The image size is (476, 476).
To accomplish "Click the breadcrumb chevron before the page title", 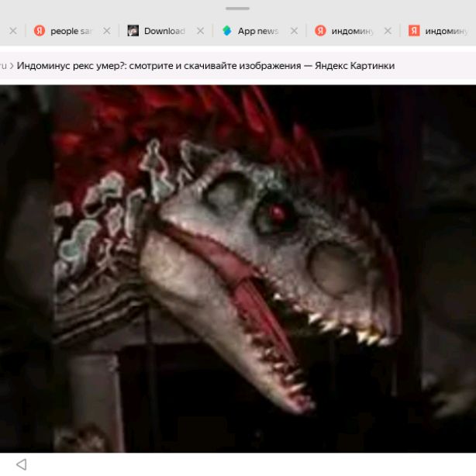I will coord(12,66).
